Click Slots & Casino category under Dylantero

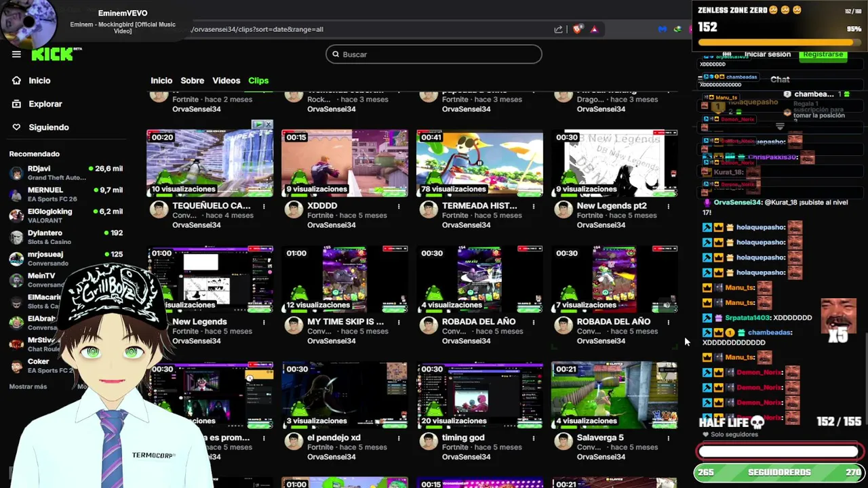point(50,242)
